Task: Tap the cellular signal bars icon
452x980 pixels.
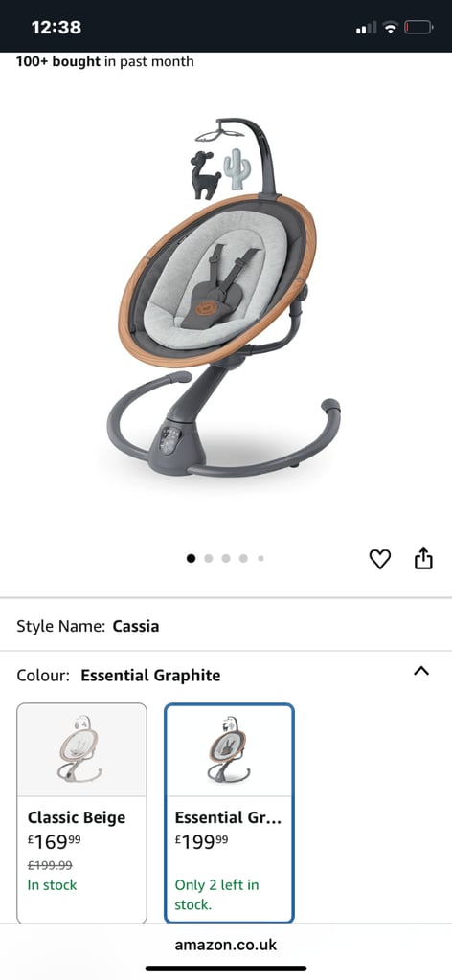Action: (367, 28)
